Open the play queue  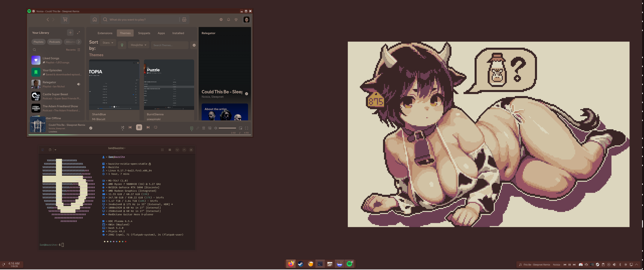[x=204, y=128]
